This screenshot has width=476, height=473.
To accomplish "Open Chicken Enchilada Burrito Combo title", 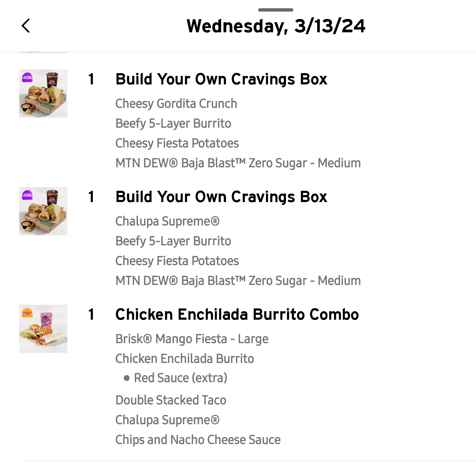I will [x=237, y=315].
